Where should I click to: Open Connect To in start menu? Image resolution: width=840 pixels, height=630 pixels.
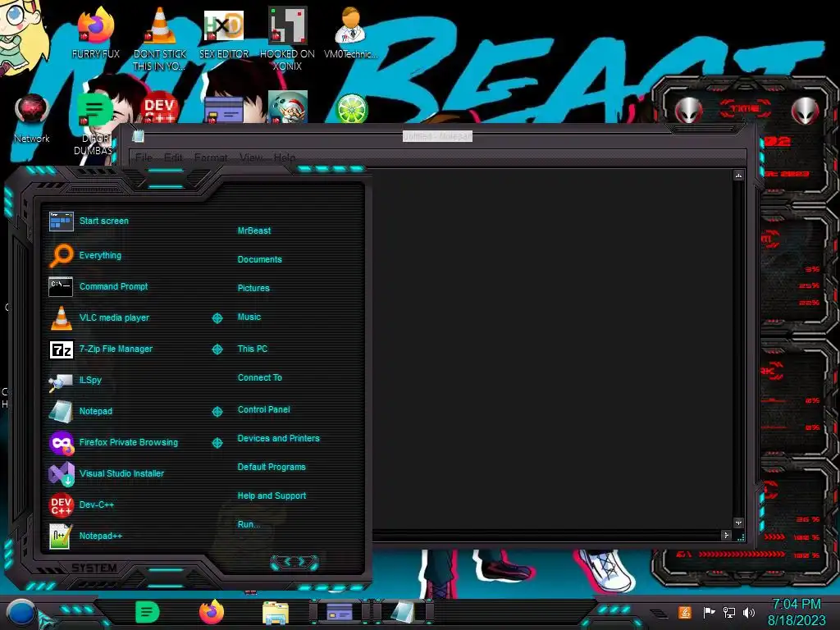259,377
